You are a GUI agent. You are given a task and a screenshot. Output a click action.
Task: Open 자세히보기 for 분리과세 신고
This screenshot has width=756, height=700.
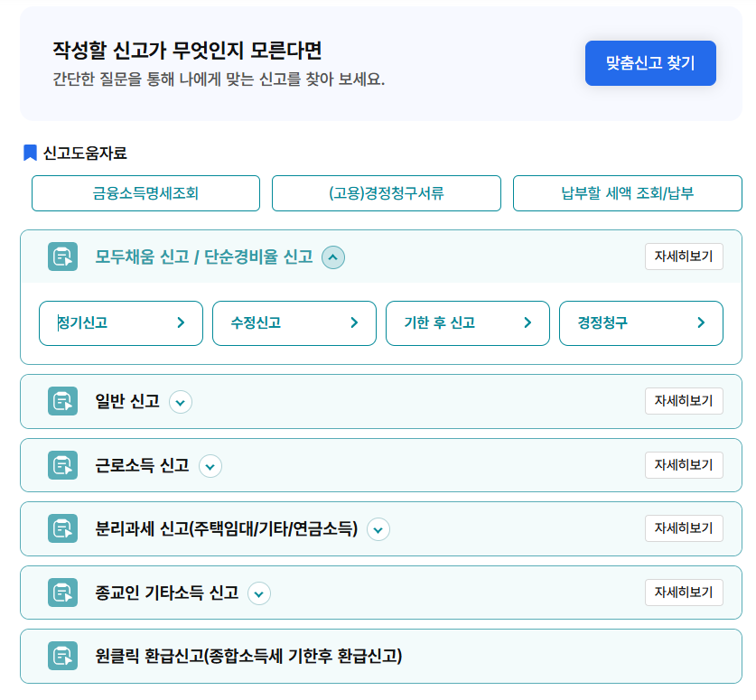click(x=684, y=528)
